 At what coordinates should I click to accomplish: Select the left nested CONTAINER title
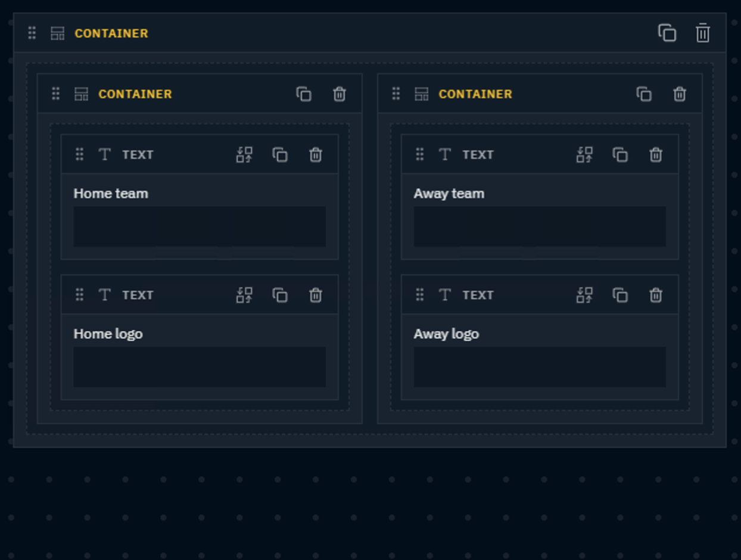(135, 94)
